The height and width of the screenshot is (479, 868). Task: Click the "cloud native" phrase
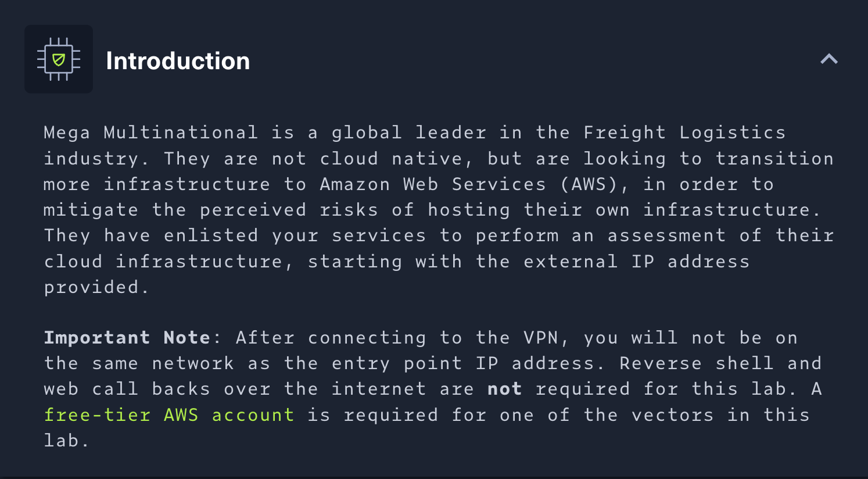coord(391,159)
